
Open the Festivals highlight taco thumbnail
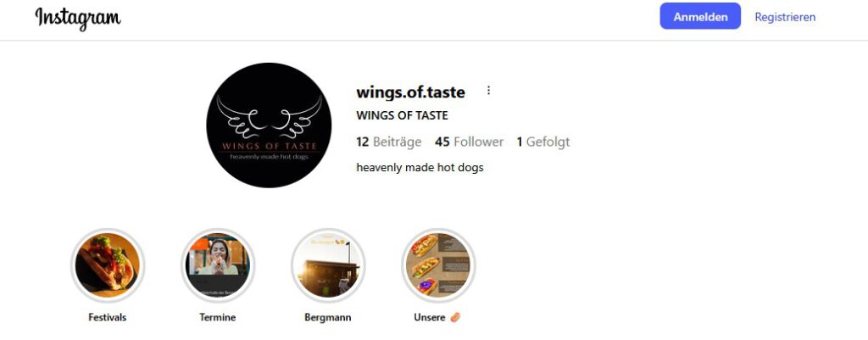[108, 265]
